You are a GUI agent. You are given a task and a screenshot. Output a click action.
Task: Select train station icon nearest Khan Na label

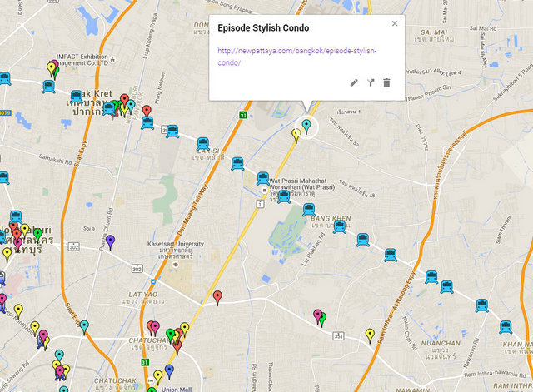[x=506, y=327]
